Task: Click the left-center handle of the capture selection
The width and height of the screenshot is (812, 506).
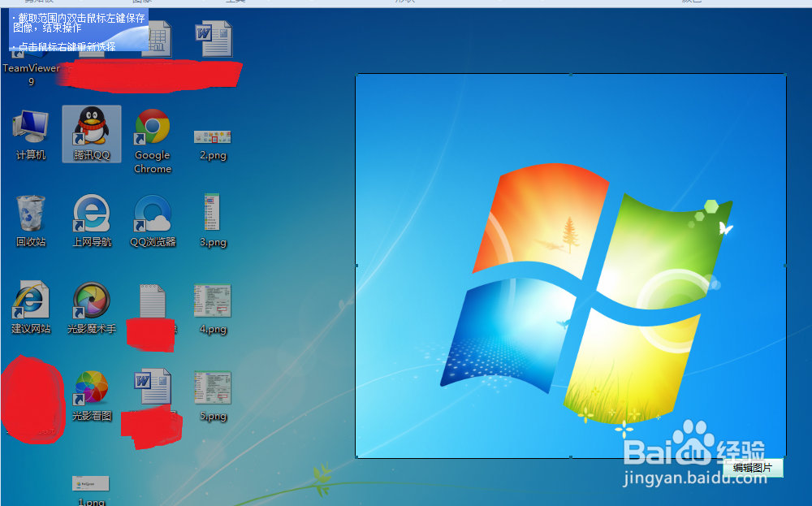Action: (356, 266)
